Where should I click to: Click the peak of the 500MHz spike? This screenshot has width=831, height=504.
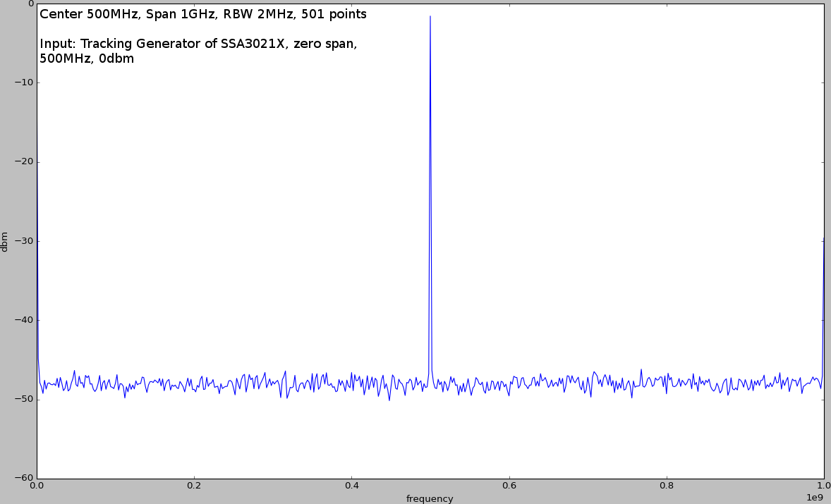(x=430, y=16)
